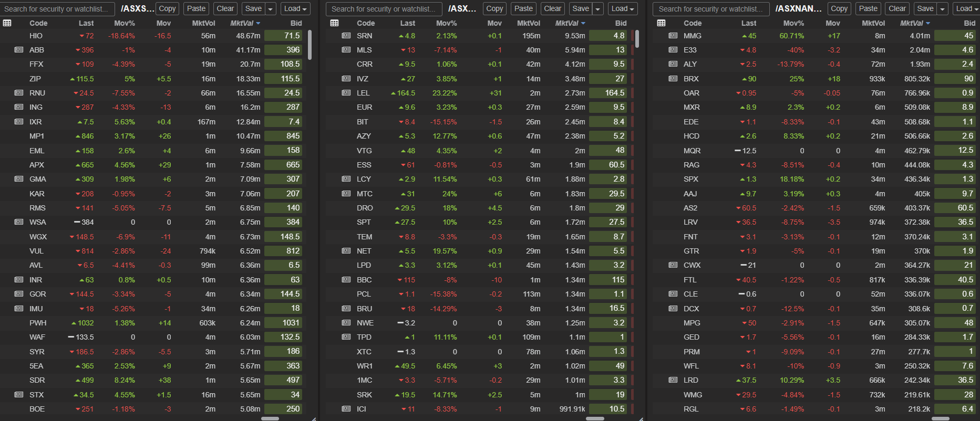The width and height of the screenshot is (980, 421).
Task: Sort third panel by Bid column header
Action: point(969,23)
